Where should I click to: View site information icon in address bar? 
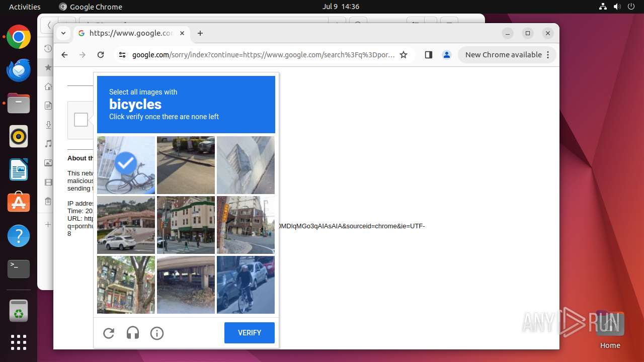click(122, 55)
